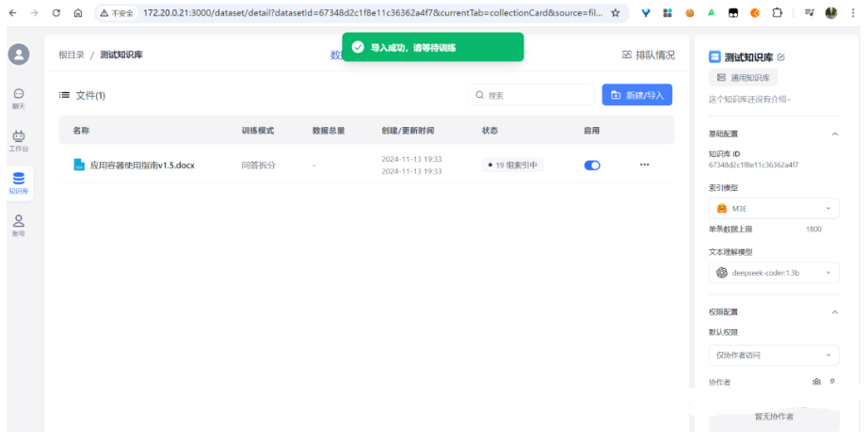Click the 测试知识库 breadcrumb

click(x=121, y=55)
